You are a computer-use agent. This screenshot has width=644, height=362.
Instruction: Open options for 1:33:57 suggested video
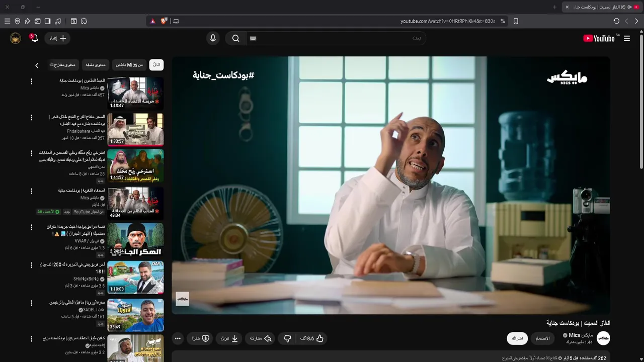pos(31,118)
